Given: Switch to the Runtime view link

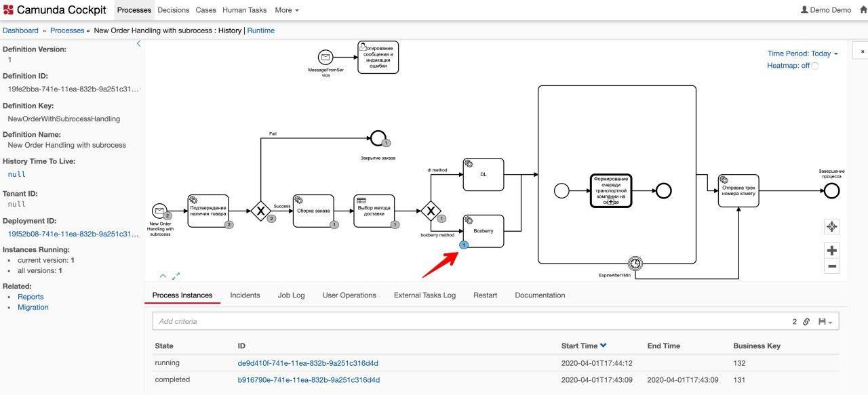Looking at the screenshot, I should tap(260, 30).
